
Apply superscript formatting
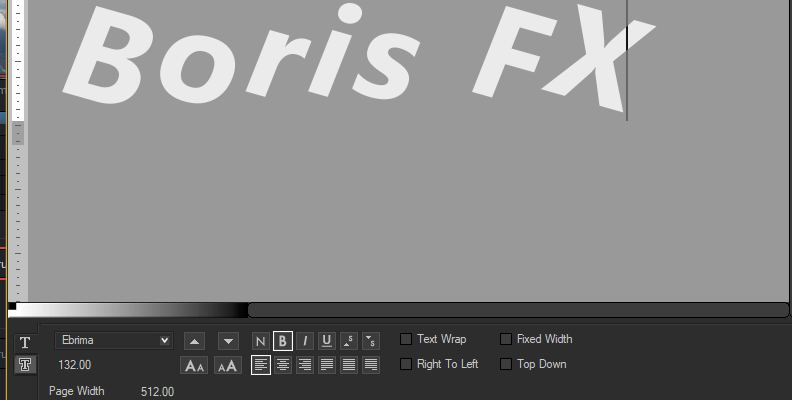pos(348,341)
